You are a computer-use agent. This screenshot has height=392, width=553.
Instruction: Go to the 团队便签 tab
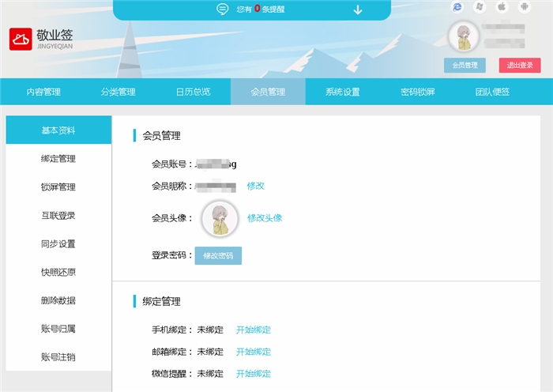(492, 92)
